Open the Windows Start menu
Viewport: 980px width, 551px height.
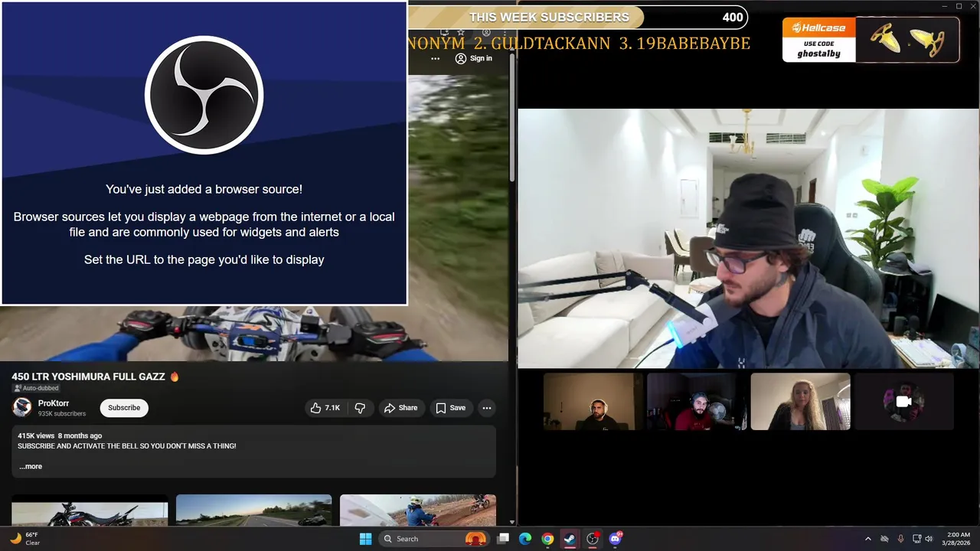pos(365,539)
